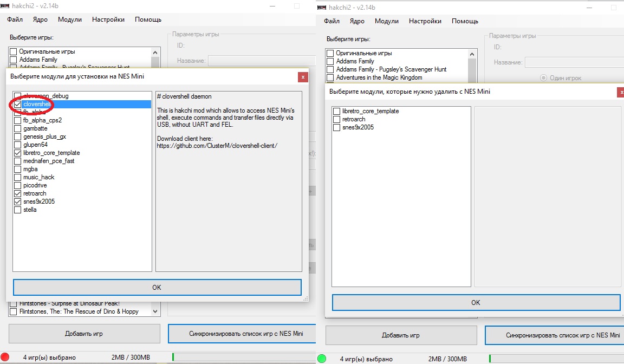Image resolution: width=624 pixels, height=364 pixels.
Task: Open Модули menu in left window
Action: click(x=70, y=19)
